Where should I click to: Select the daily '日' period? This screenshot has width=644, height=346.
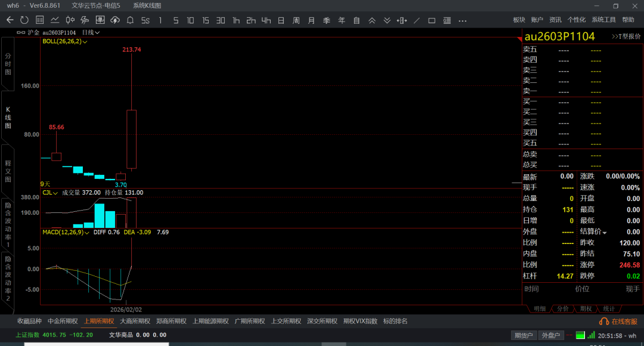(281, 20)
